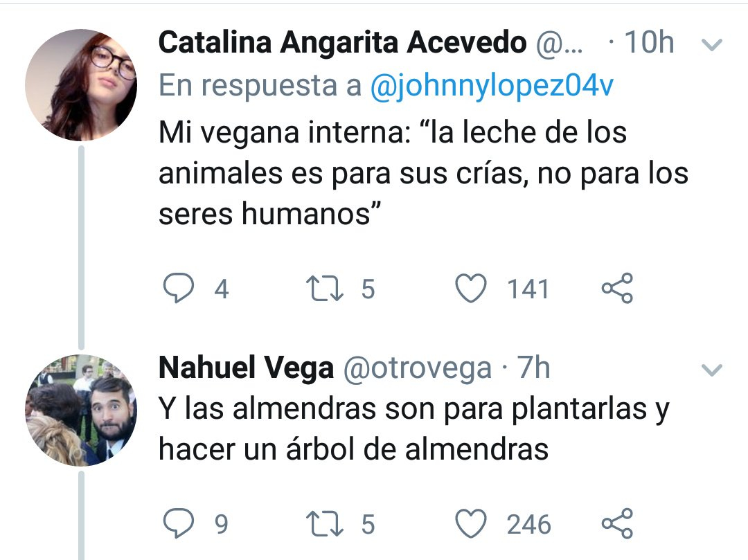The height and width of the screenshot is (560, 748).
Task: Share Catalina's tweet via share icon
Action: click(x=616, y=289)
